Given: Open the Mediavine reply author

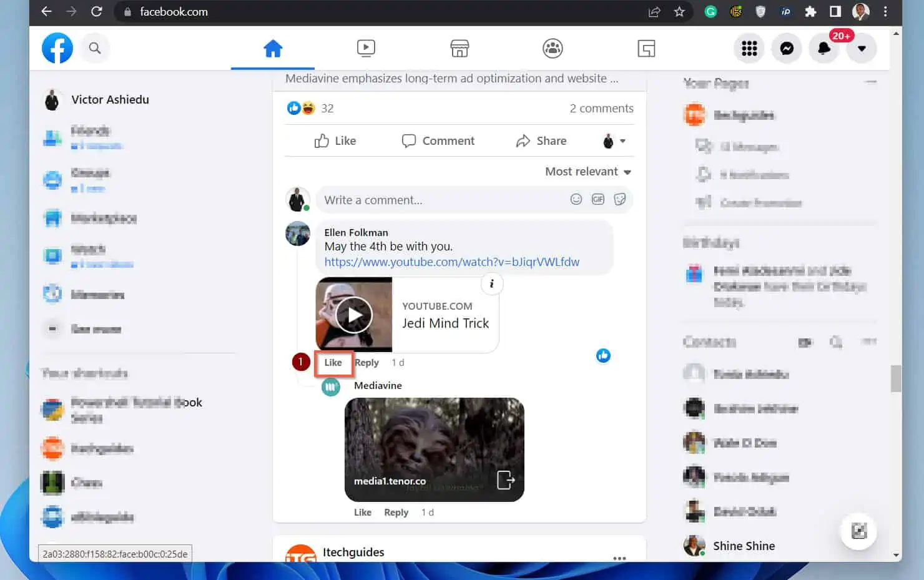Looking at the screenshot, I should pos(378,385).
